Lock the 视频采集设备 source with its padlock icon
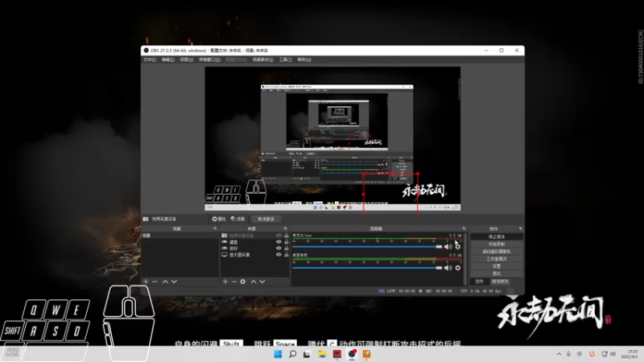Screen dimensions: 644x362 [287, 236]
